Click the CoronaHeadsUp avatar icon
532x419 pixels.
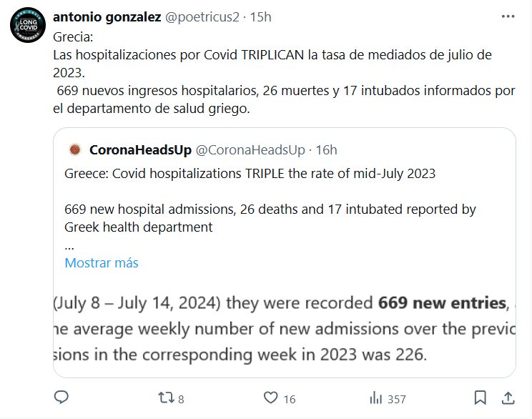(x=73, y=149)
